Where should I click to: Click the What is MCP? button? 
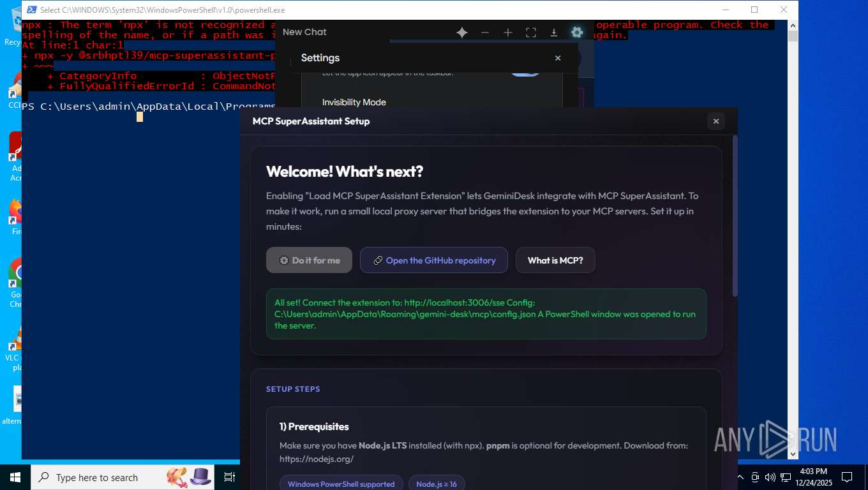(x=555, y=260)
